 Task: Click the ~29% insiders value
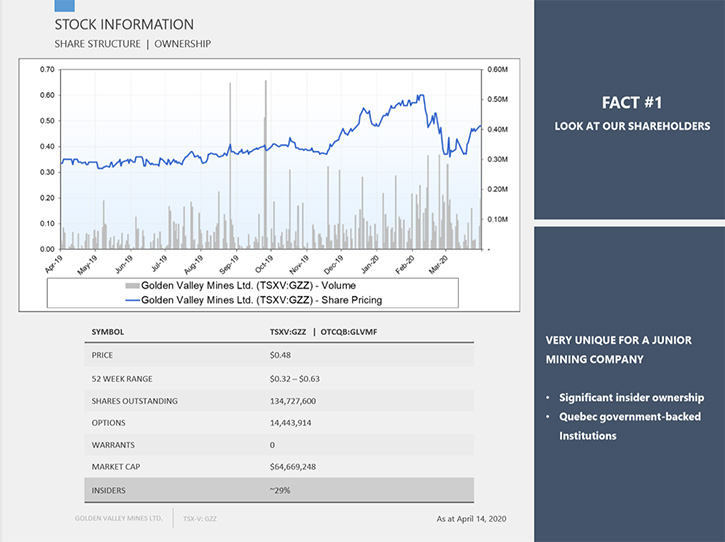280,491
